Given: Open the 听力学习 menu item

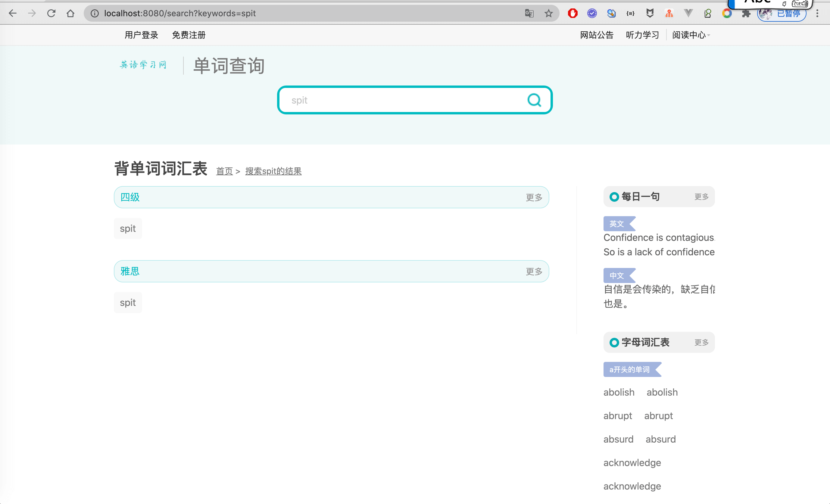Looking at the screenshot, I should 642,35.
